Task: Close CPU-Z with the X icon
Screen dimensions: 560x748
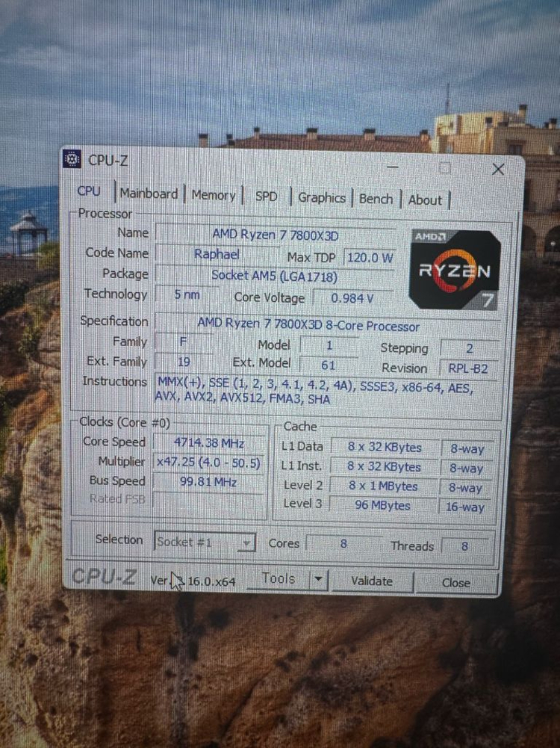Action: [498, 170]
